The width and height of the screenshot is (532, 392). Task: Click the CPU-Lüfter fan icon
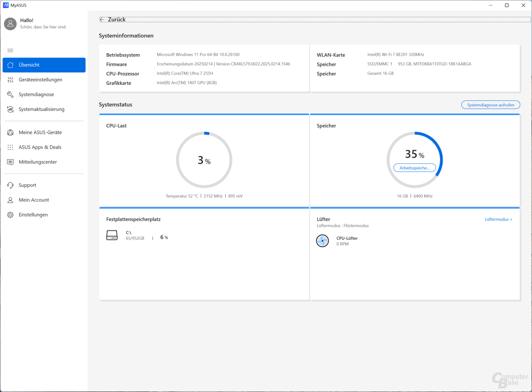pyautogui.click(x=322, y=241)
